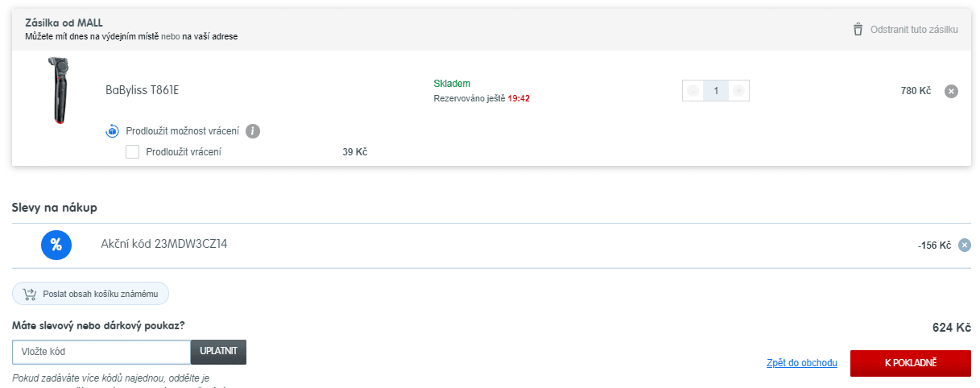Screen dimensions: 980x388
Task: Click Poslat obsah košíku známému button
Action: click(90, 294)
